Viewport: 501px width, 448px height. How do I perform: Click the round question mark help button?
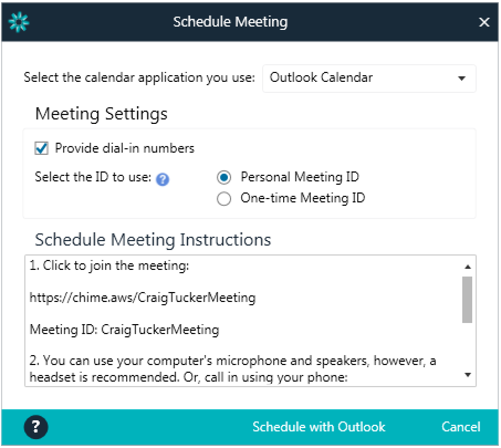[x=36, y=427]
